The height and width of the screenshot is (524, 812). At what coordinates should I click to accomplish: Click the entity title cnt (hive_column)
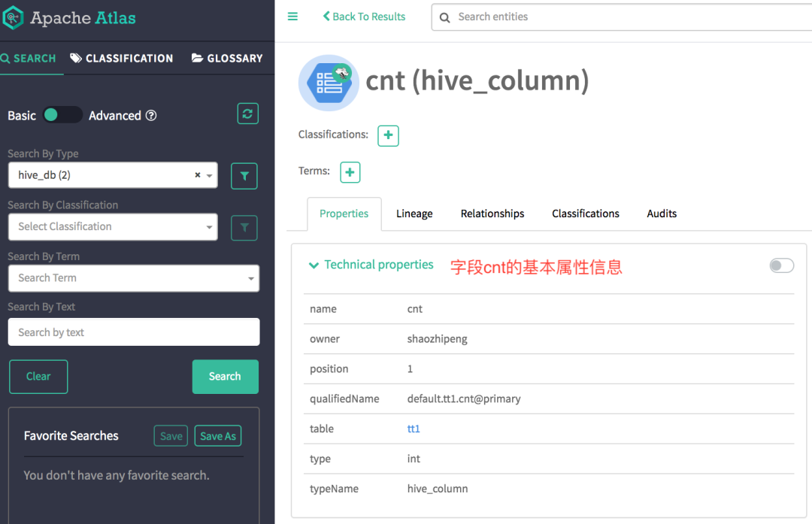pyautogui.click(x=477, y=81)
